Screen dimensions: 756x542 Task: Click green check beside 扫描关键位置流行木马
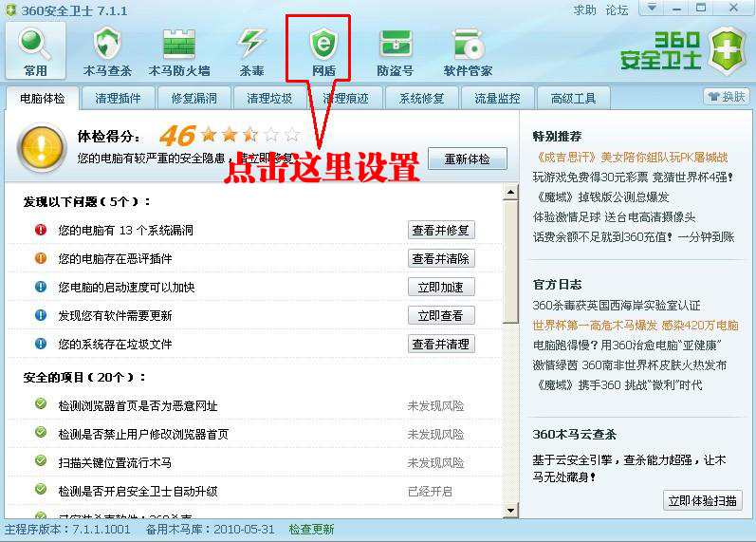41,460
